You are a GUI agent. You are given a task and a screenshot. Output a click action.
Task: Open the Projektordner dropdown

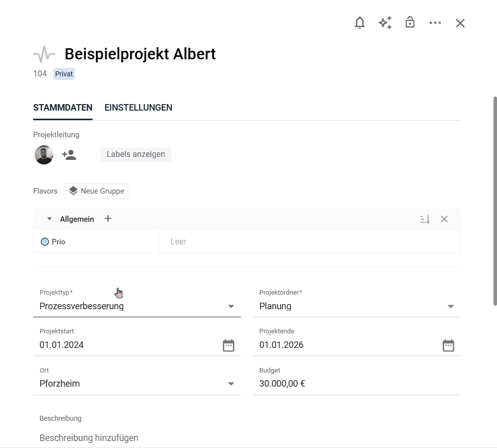pyautogui.click(x=451, y=306)
